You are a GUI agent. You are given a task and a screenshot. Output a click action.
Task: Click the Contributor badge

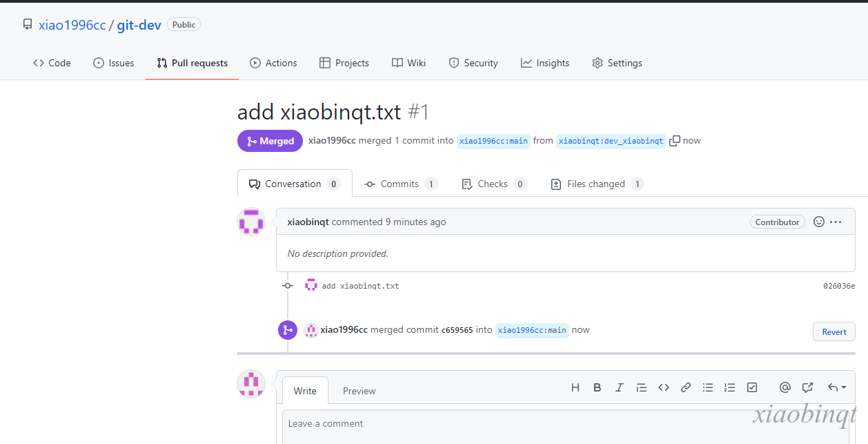[x=777, y=222]
